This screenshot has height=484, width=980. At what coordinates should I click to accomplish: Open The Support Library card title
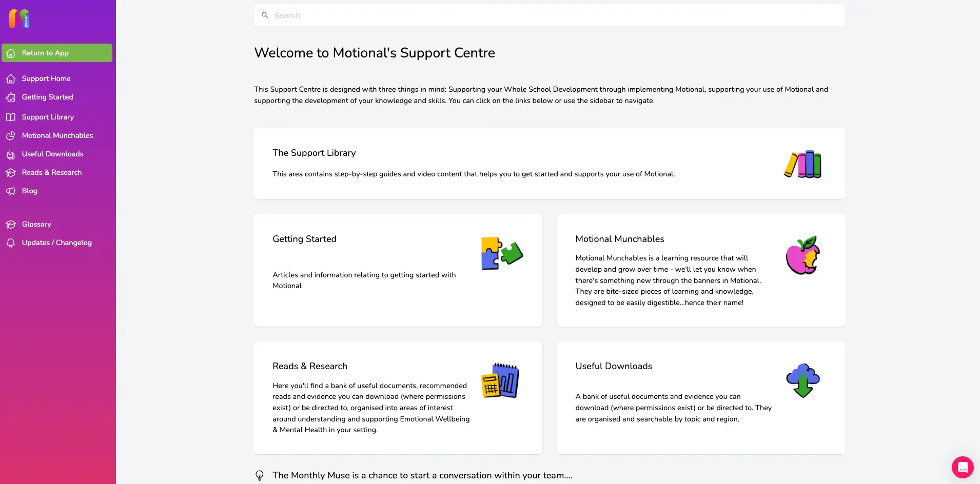[314, 153]
